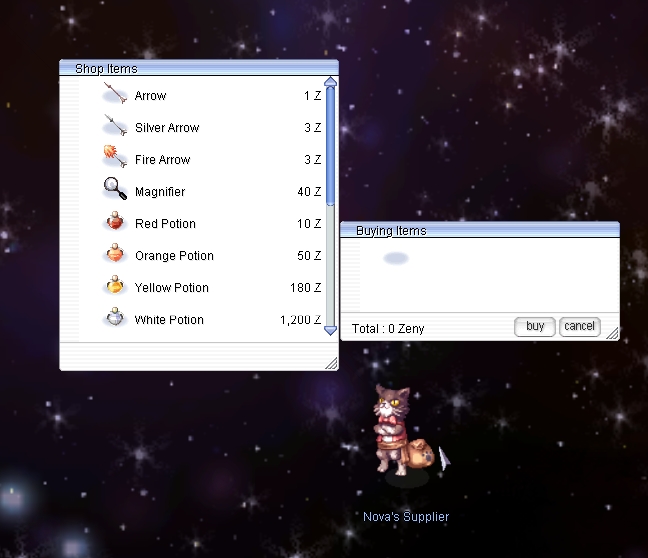Choose the Red Potion icon

(115, 223)
